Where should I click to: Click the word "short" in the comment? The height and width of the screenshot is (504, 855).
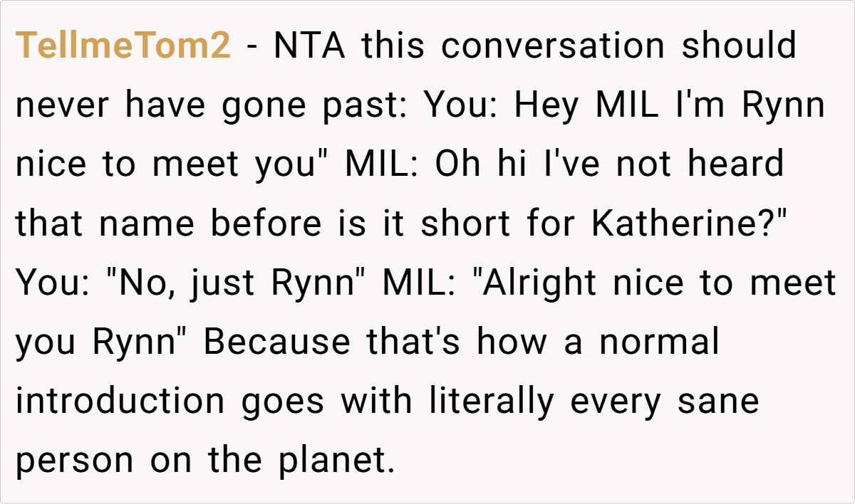click(x=465, y=224)
